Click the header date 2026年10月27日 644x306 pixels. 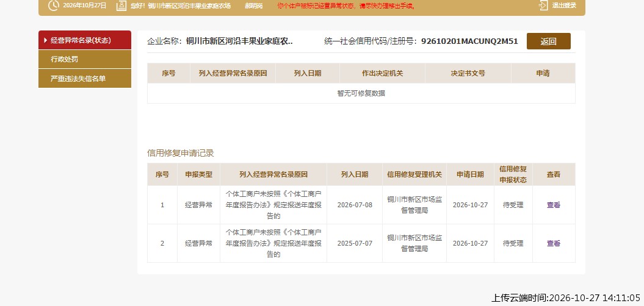point(85,5)
